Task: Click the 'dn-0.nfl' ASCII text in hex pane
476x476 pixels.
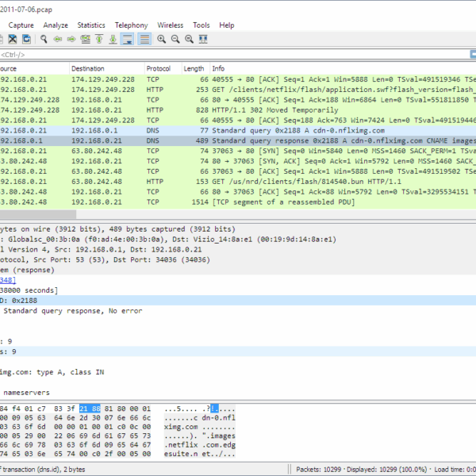Action: coord(219,418)
